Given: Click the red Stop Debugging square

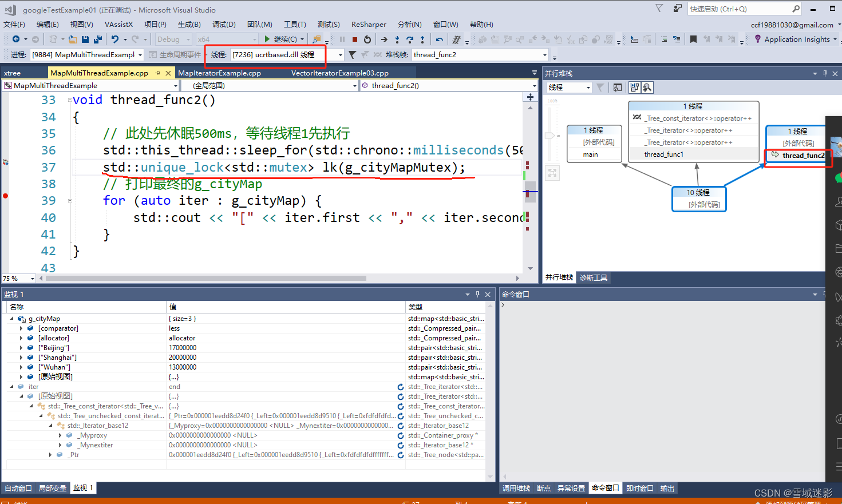Looking at the screenshot, I should tap(355, 39).
